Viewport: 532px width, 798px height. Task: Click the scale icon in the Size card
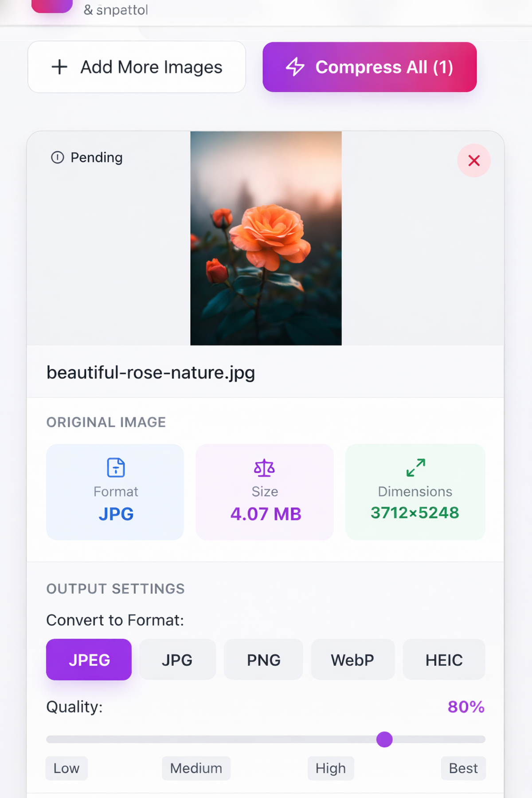pos(265,467)
